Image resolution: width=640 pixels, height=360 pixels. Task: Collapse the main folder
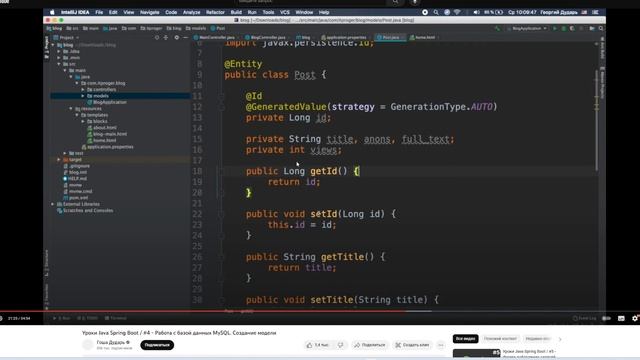(65, 71)
